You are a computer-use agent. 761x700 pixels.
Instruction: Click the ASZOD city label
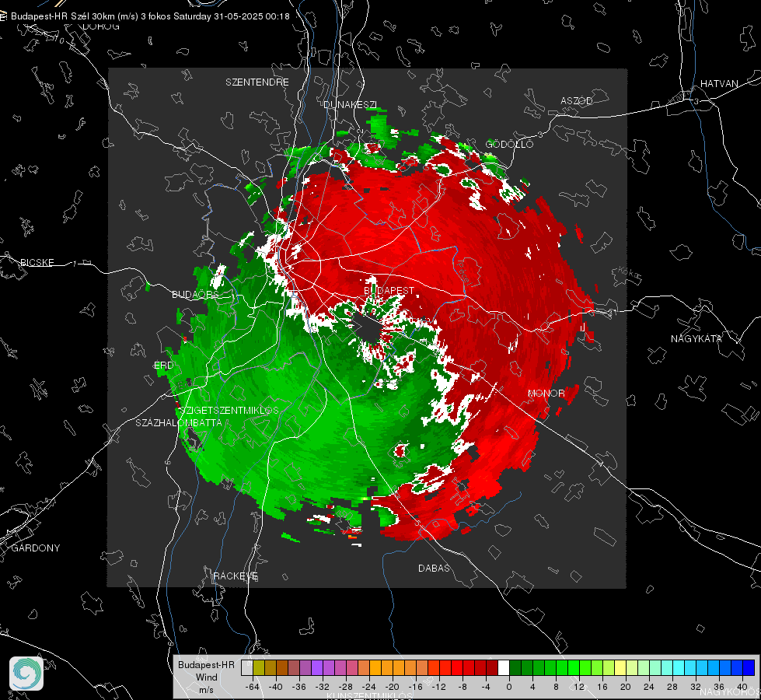577,100
